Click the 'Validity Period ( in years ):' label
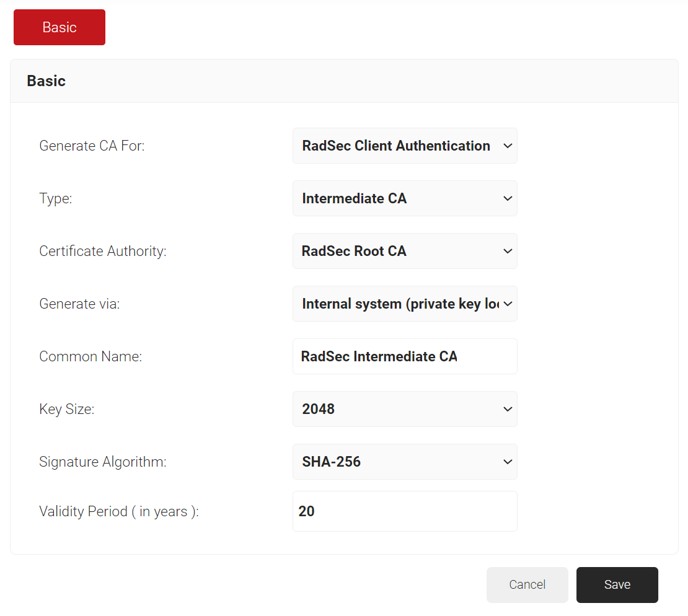This screenshot has width=688, height=616. point(119,511)
